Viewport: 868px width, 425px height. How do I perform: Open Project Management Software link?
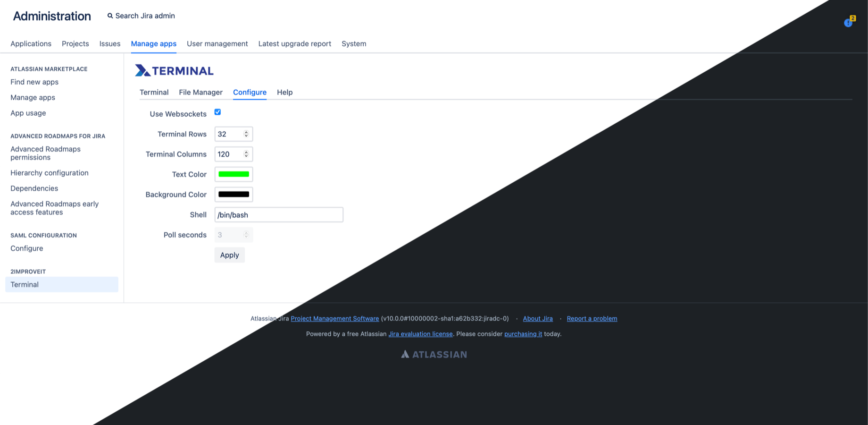(335, 319)
